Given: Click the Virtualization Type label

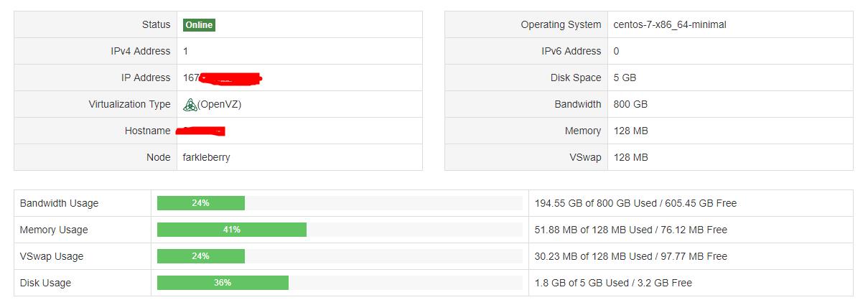Looking at the screenshot, I should (129, 104).
